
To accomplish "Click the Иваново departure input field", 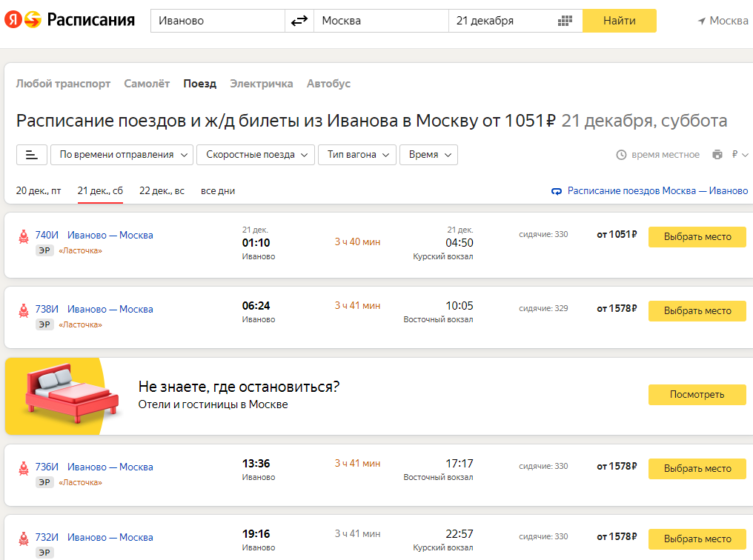I will (218, 21).
